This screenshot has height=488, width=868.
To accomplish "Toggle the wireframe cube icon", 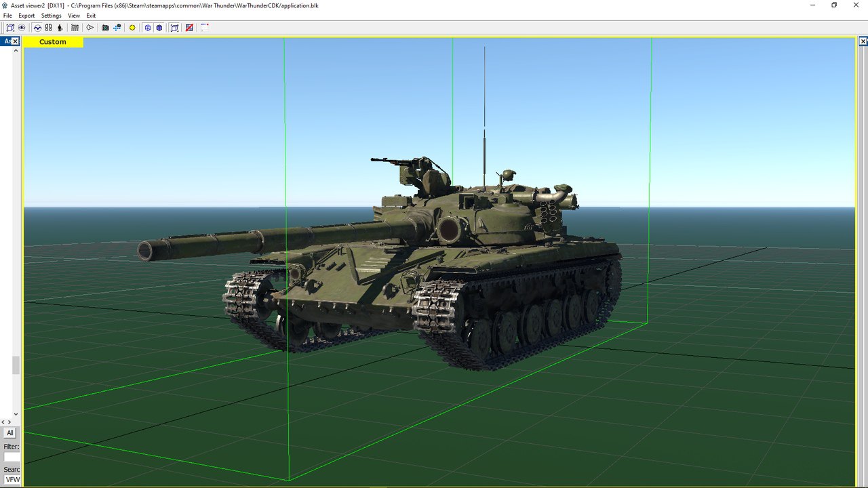I will pos(147,28).
